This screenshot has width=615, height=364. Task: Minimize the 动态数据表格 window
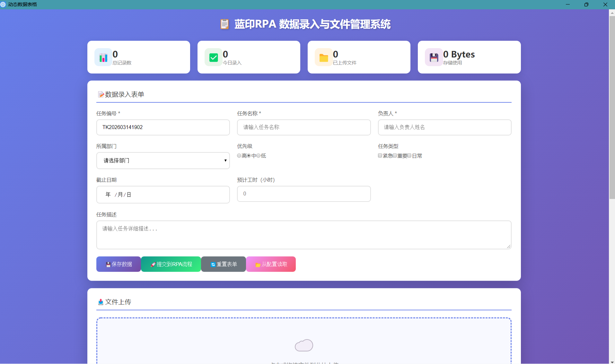(568, 4)
